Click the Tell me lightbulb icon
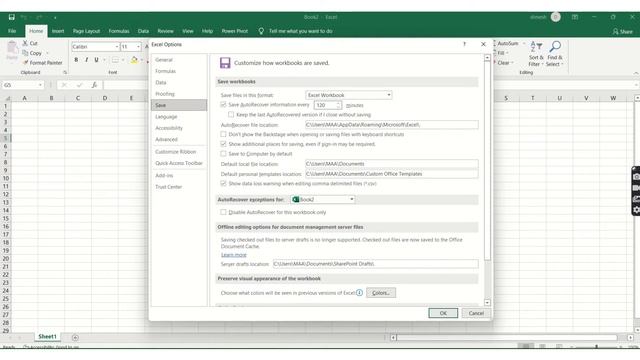640x360 pixels. click(261, 31)
